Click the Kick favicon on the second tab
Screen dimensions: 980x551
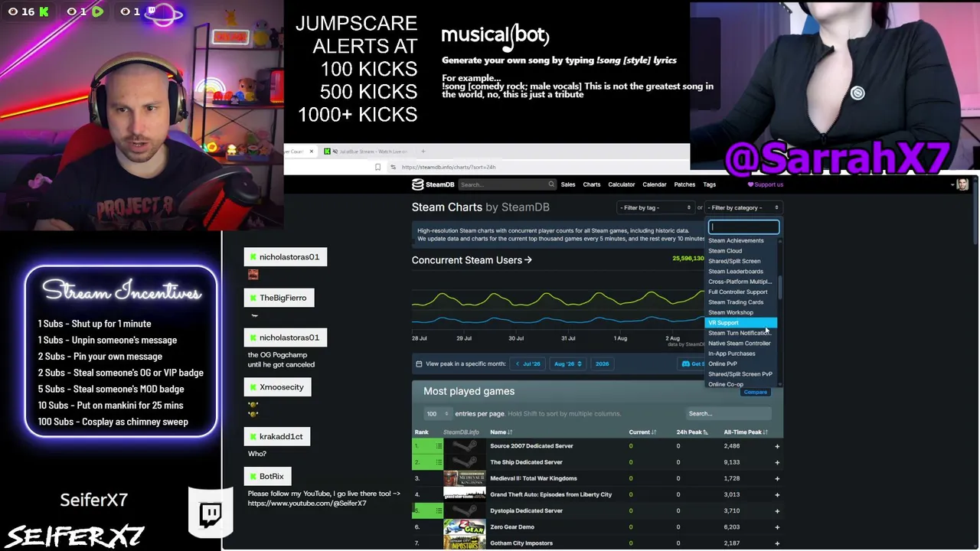[327, 152]
